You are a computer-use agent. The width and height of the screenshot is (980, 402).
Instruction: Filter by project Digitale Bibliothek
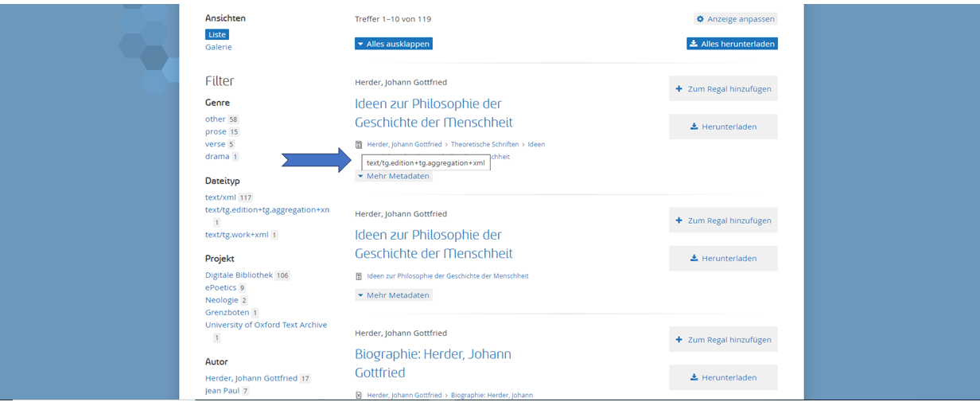239,275
